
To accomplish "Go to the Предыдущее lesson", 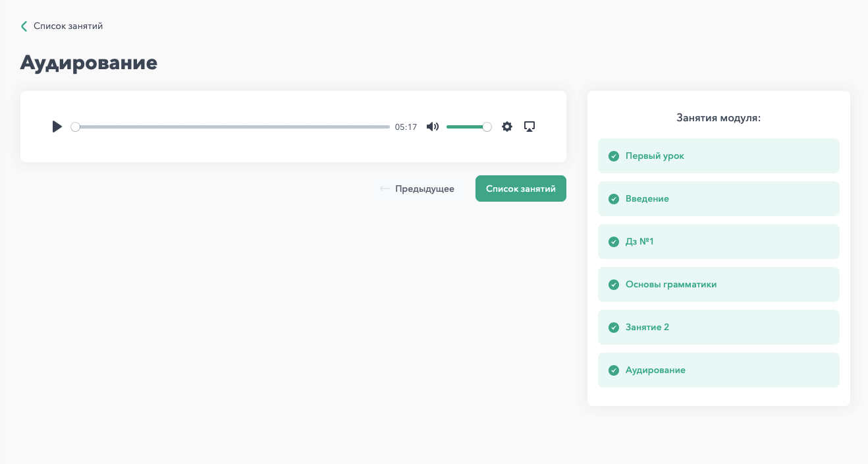I will click(x=418, y=188).
